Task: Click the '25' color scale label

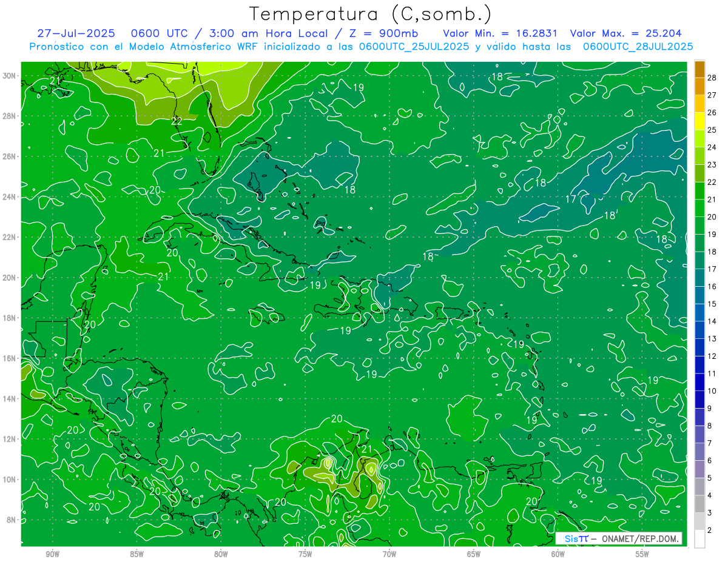Action: coord(712,130)
